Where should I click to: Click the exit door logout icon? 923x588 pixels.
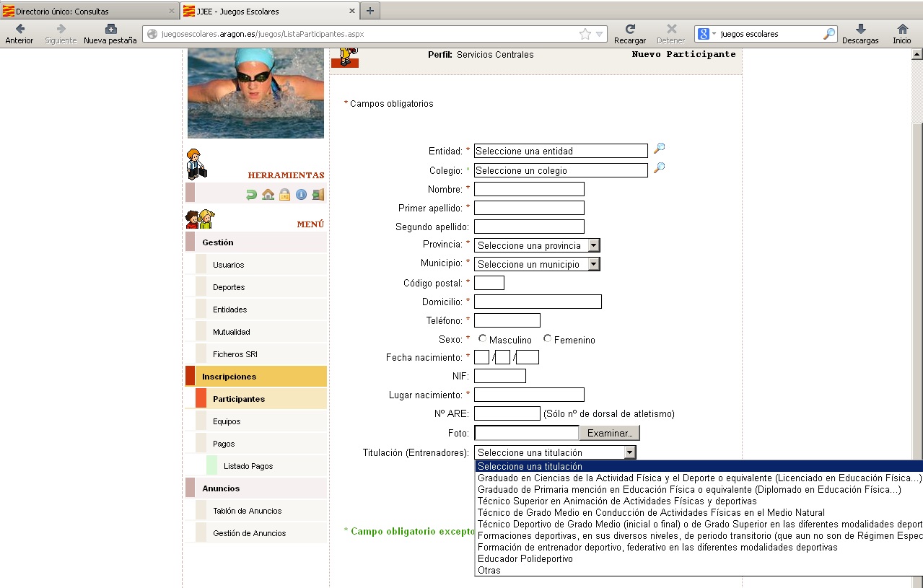click(x=318, y=194)
